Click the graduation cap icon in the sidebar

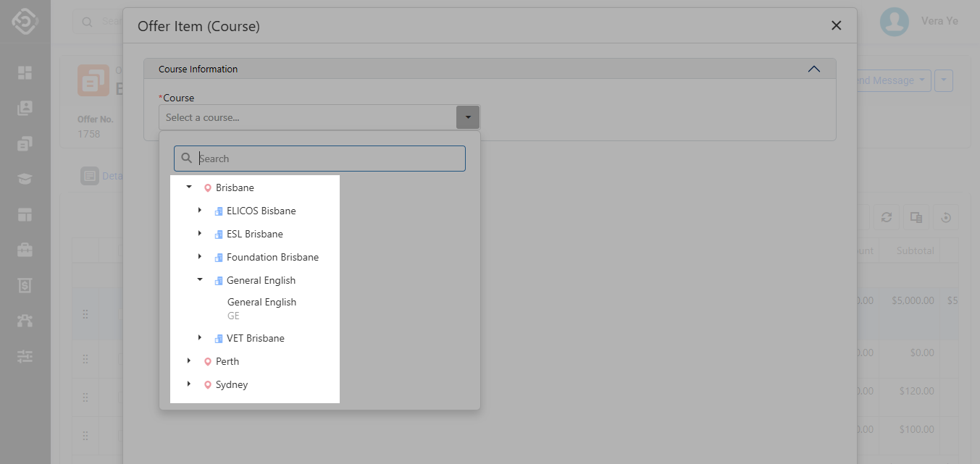click(25, 179)
